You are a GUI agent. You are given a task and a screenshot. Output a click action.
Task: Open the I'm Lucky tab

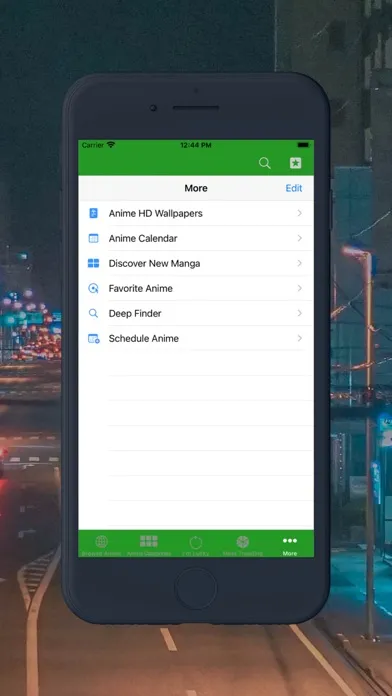point(196,545)
